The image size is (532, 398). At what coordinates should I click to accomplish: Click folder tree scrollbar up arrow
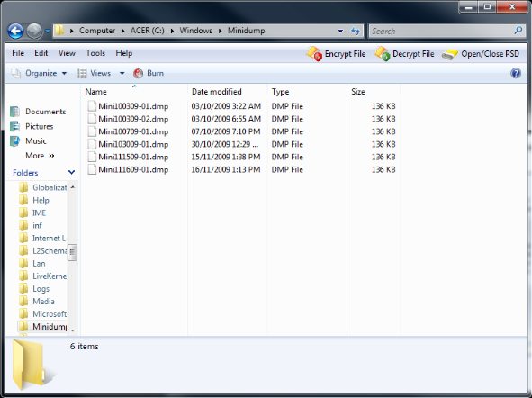(x=73, y=187)
